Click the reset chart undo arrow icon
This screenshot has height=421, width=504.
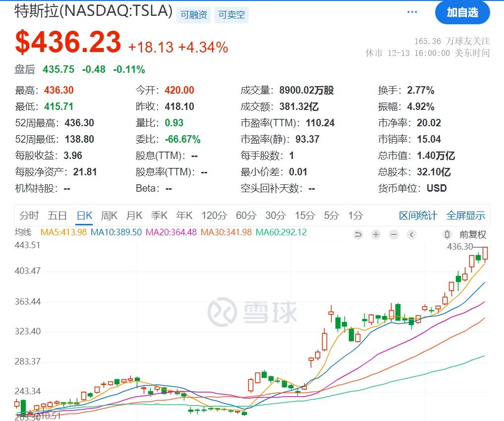(358, 234)
